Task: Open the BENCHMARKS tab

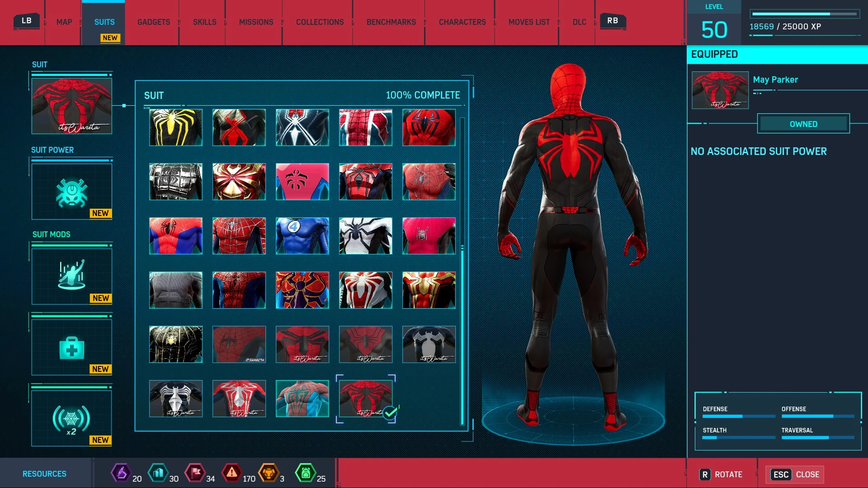Action: coord(391,22)
